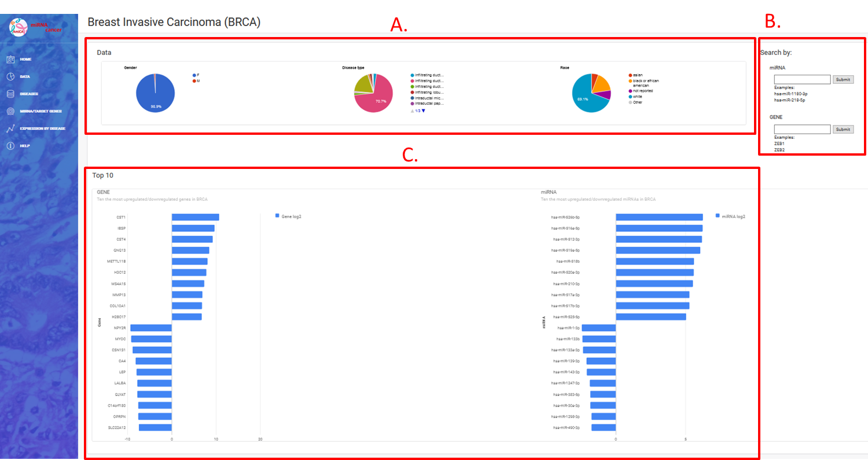Screen dimensions: 868x460
Task: Click the 'white' legend swatch in Race chart
Action: [x=630, y=97]
